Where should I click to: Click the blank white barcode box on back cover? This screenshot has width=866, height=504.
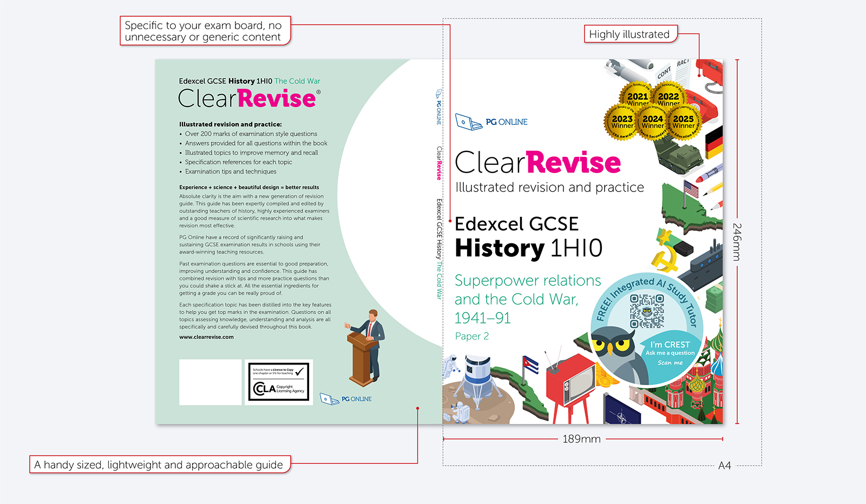(x=211, y=382)
